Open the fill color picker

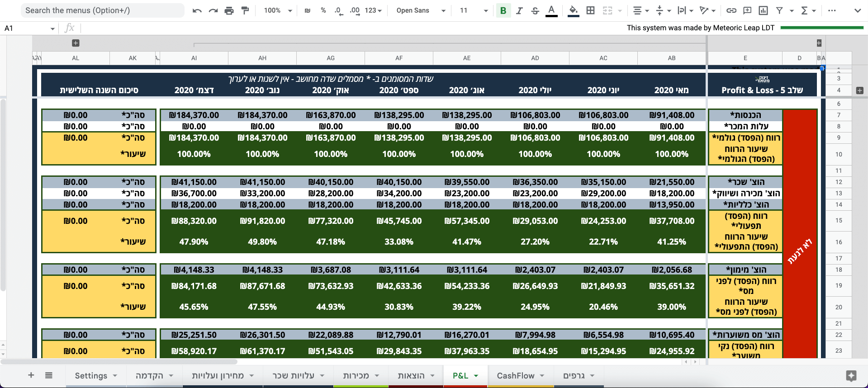[573, 10]
